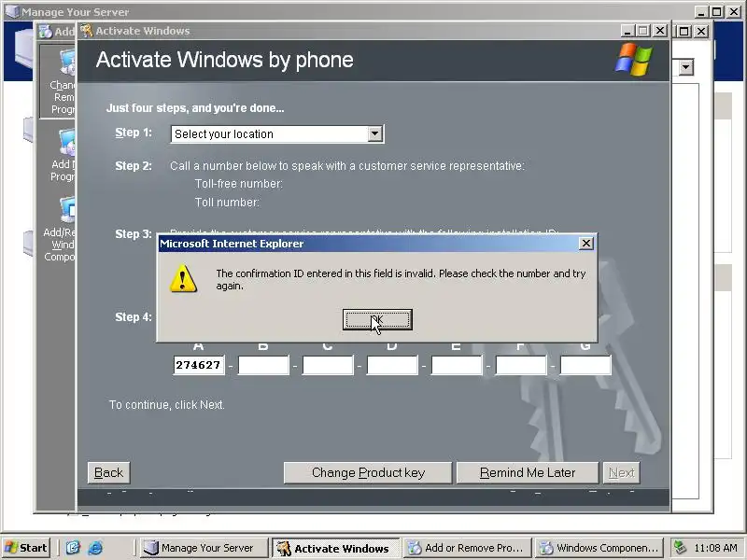This screenshot has height=560, width=747.
Task: Click Activate Windows taskbar button
Action: [x=336, y=548]
